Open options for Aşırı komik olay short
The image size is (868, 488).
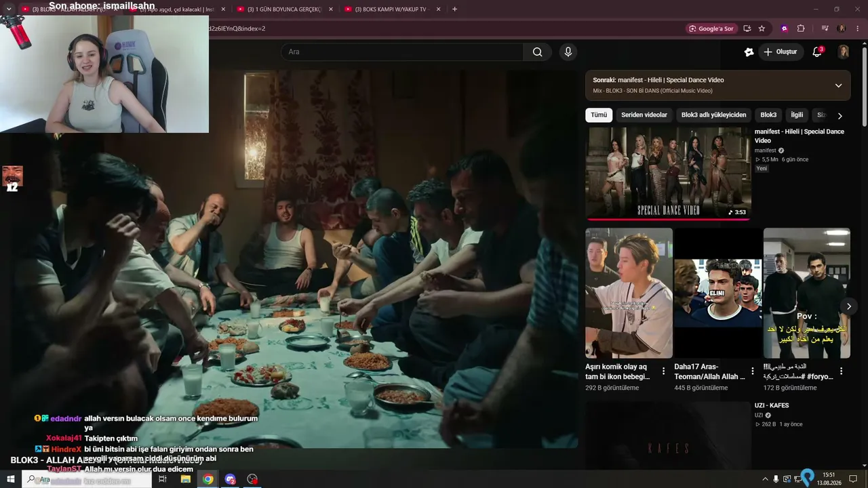[663, 371]
